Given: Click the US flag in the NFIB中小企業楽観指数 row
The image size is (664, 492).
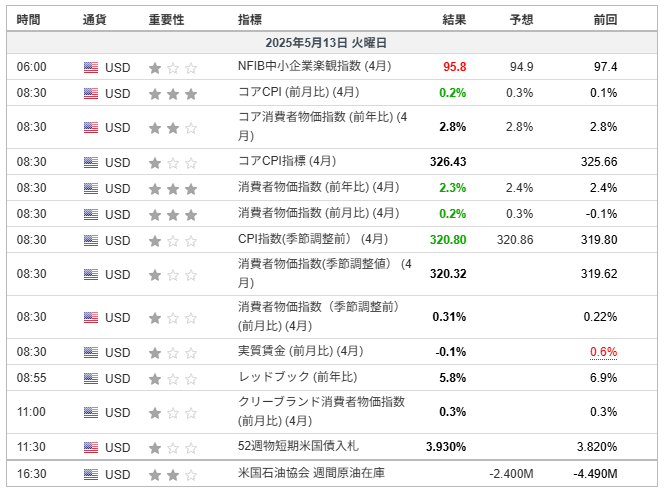Looking at the screenshot, I should coord(91,67).
